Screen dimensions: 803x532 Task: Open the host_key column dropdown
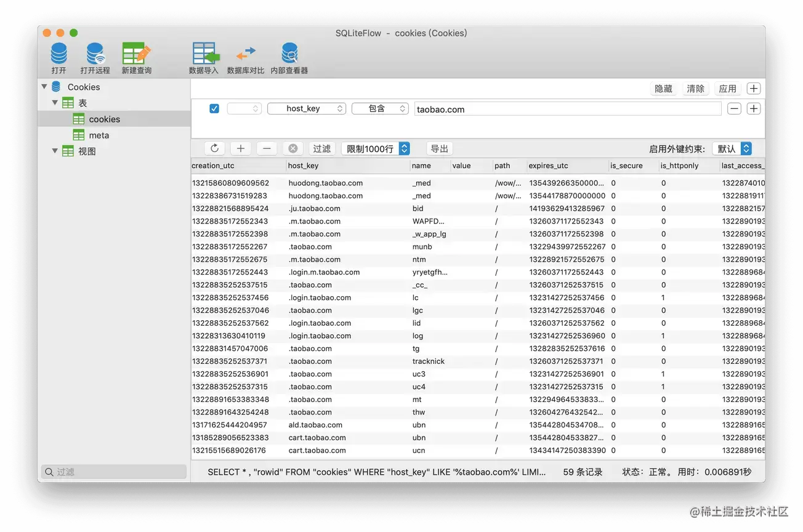point(307,108)
